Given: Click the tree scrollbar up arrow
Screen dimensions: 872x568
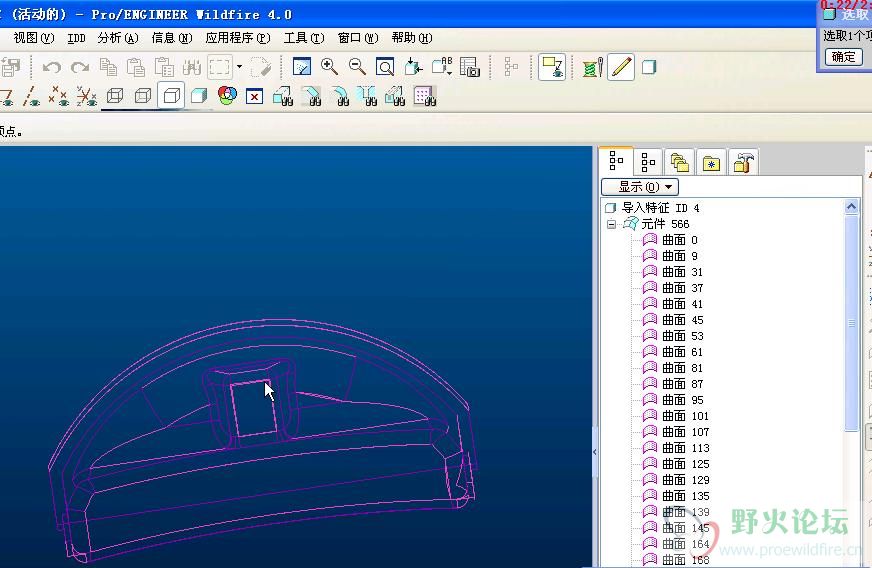Looking at the screenshot, I should click(x=851, y=207).
